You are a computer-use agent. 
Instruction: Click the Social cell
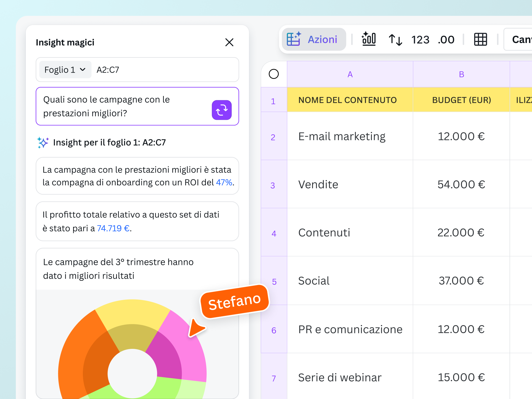[x=350, y=281]
